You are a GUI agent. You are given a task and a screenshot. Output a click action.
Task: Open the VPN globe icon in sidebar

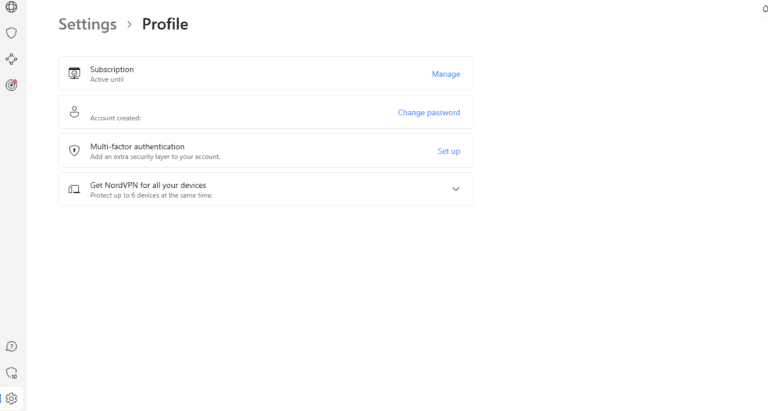(x=11, y=7)
